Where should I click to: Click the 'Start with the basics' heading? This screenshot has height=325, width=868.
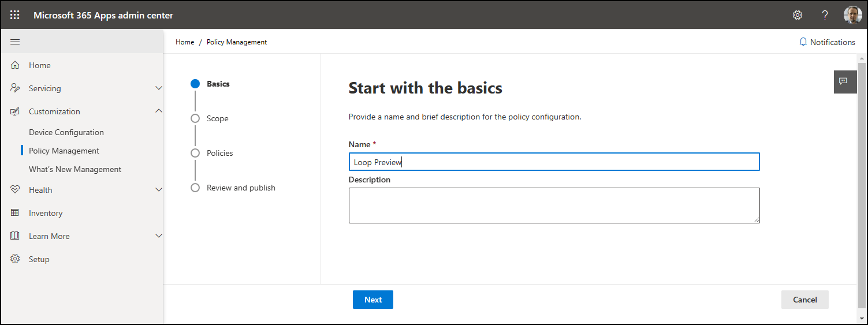tap(426, 88)
